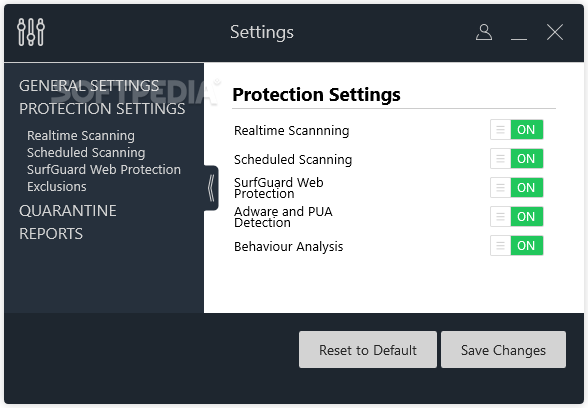Collapse the sidebar with the double-chevron handle
The height and width of the screenshot is (408, 588).
[x=211, y=188]
